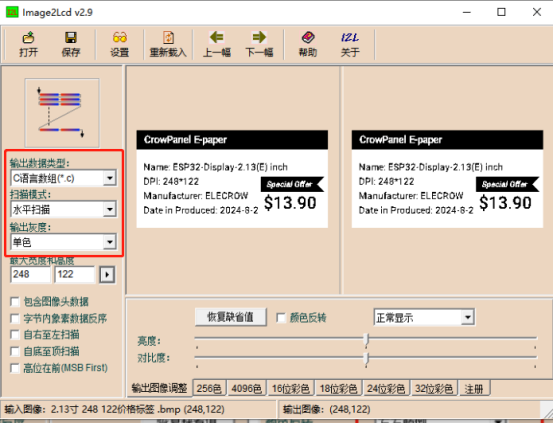This screenshot has height=423, width=554.
Task: Select the 输出图像调整 tab
Action: [x=159, y=388]
